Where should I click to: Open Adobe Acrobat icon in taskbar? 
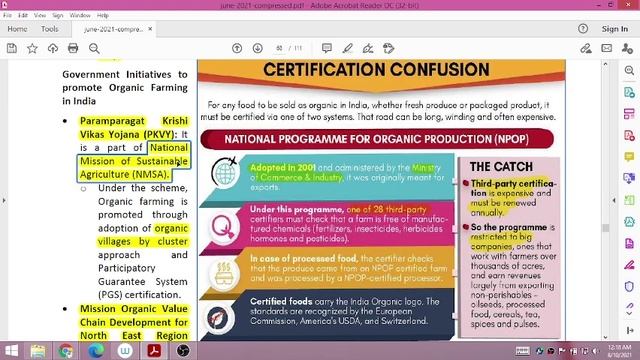154,351
